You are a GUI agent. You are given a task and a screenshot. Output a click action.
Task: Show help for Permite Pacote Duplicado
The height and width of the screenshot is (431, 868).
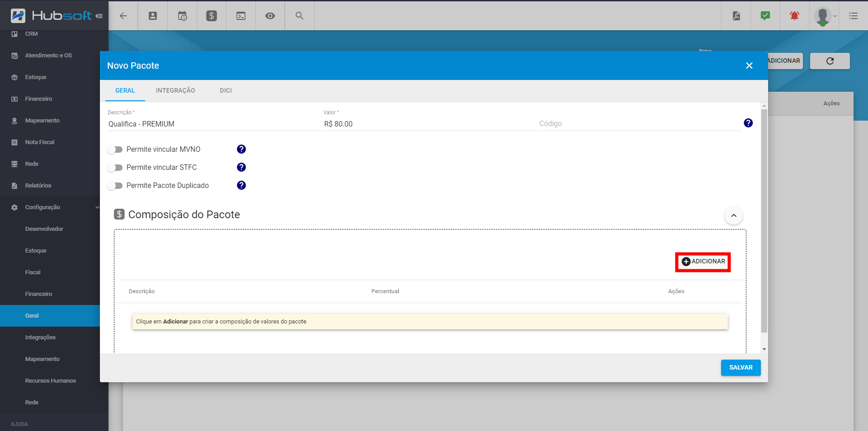click(241, 185)
